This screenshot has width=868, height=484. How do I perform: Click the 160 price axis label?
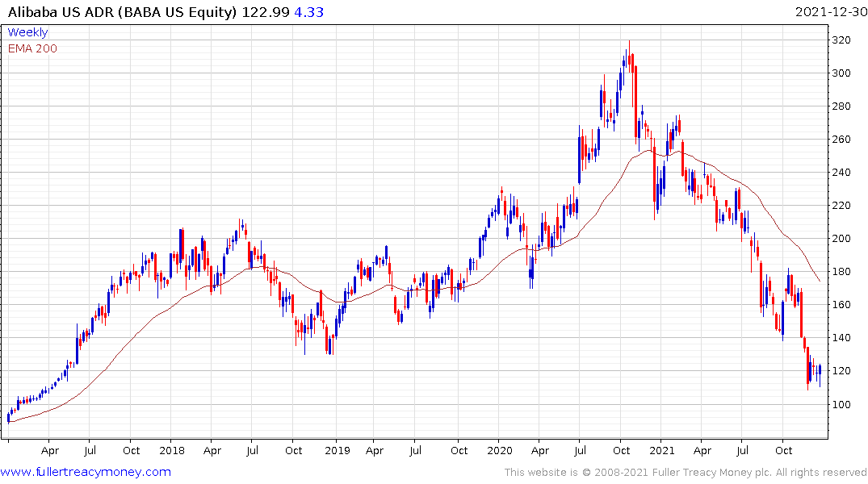coord(841,305)
